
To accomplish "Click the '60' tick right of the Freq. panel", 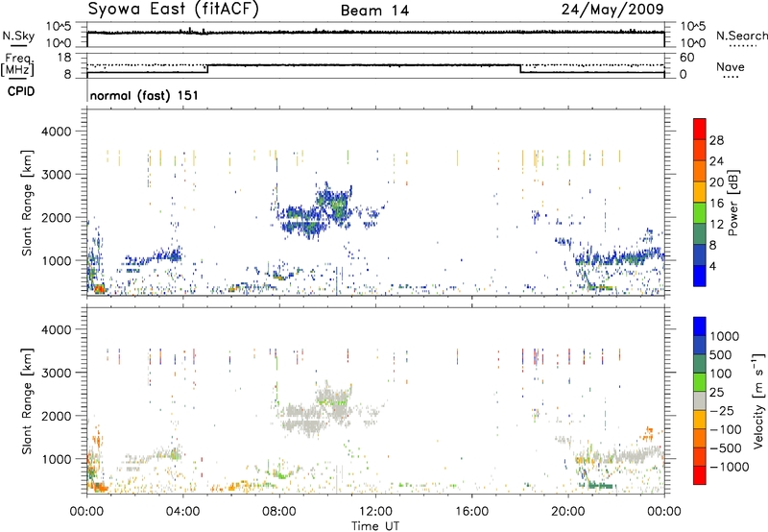I will [x=686, y=58].
